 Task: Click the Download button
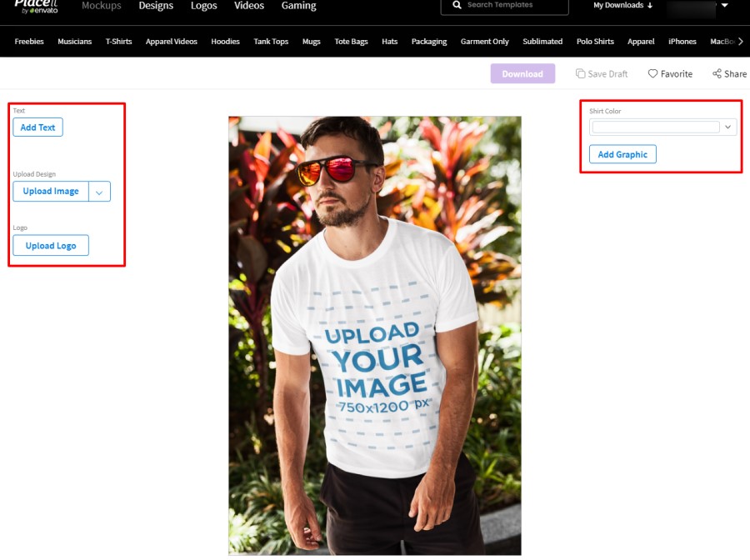click(522, 74)
